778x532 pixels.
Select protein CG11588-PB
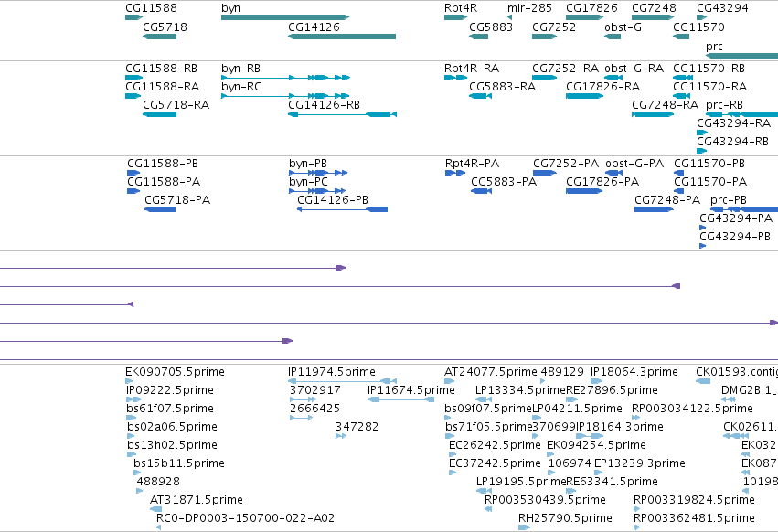[x=163, y=164]
